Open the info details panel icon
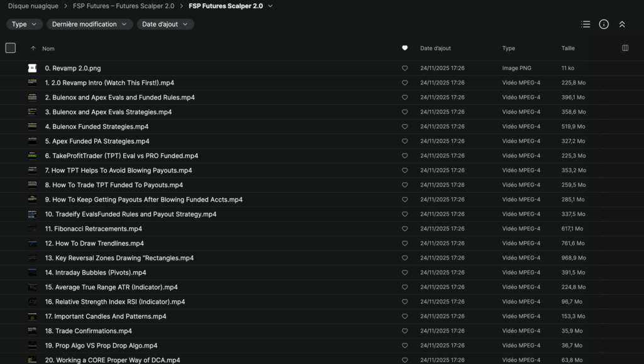The width and height of the screenshot is (644, 364). [604, 24]
